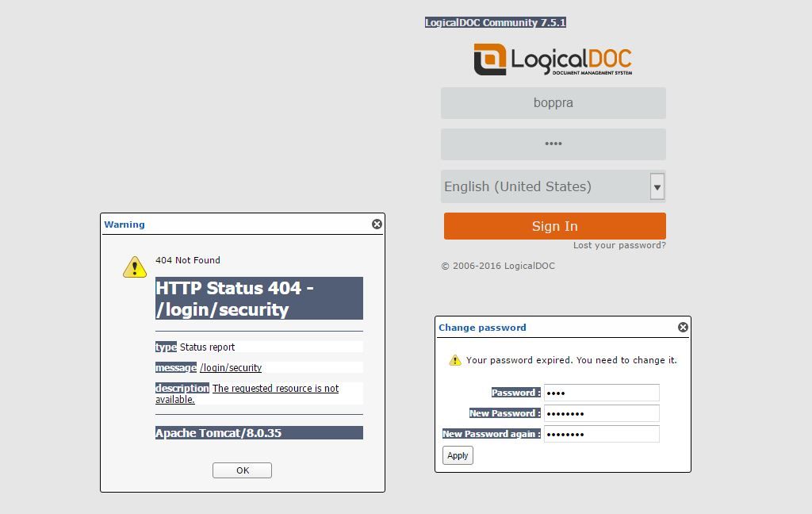Click warning icon beside password expired message
This screenshot has height=514, width=812.
[x=454, y=360]
